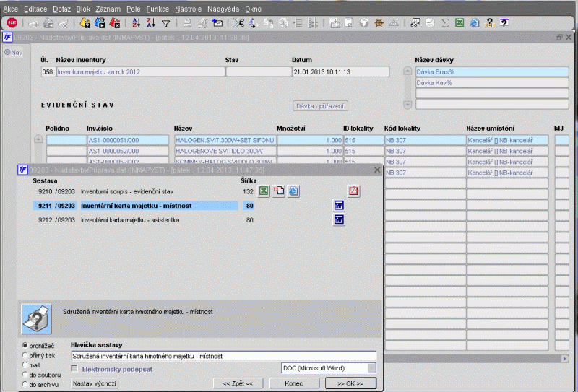Click the filter funnel icon in toolbar

(165, 23)
